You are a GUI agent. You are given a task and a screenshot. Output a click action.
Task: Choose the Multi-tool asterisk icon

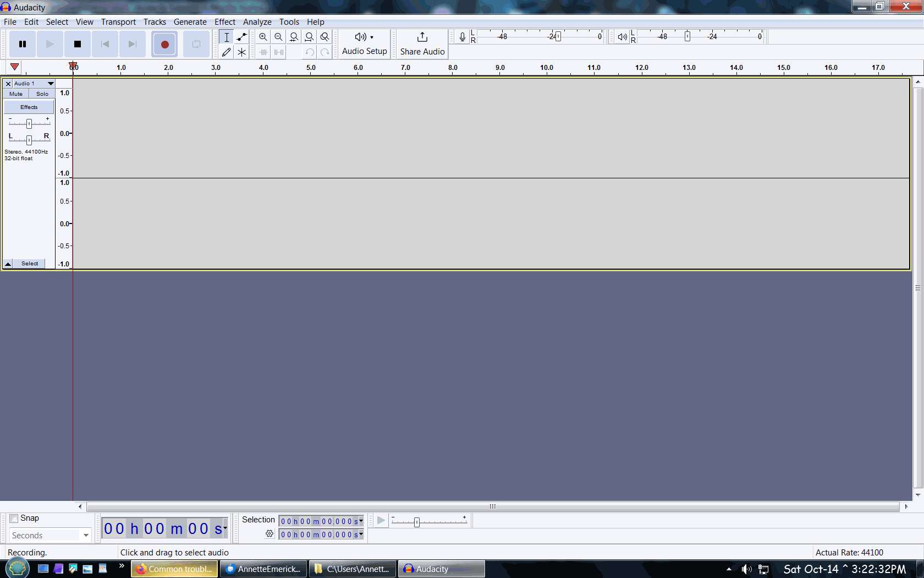tap(241, 52)
